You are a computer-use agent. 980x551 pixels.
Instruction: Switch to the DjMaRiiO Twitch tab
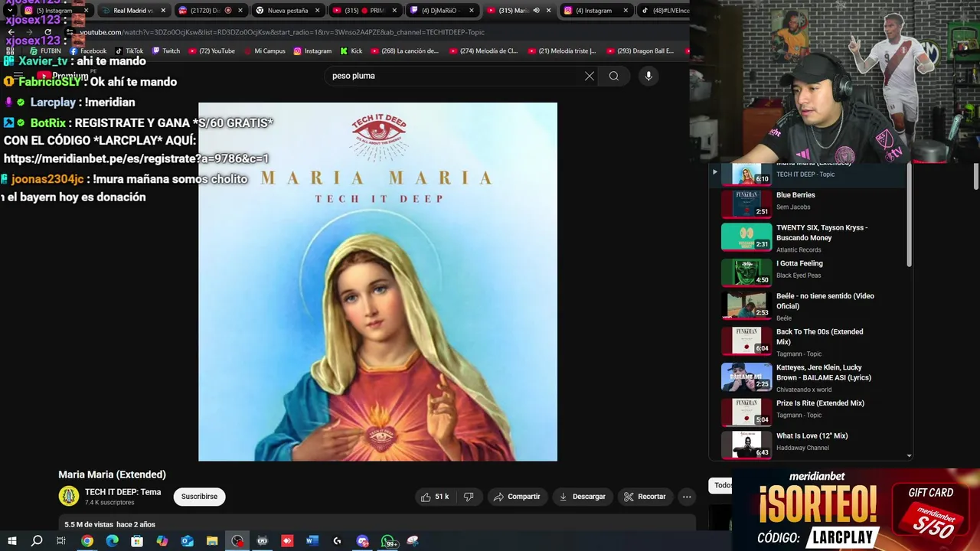(x=442, y=11)
